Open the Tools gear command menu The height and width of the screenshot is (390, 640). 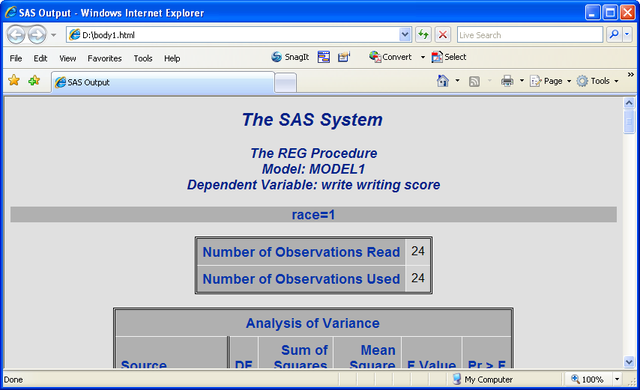(598, 81)
